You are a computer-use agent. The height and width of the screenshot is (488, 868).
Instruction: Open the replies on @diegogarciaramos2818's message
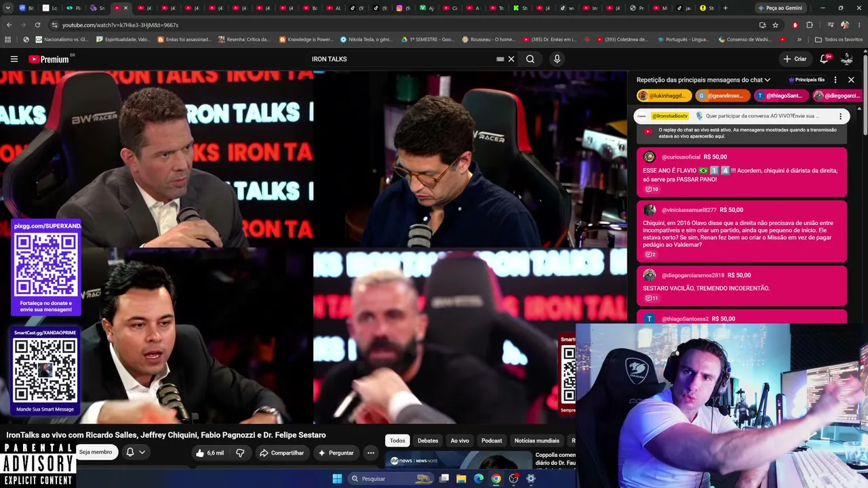pos(652,298)
